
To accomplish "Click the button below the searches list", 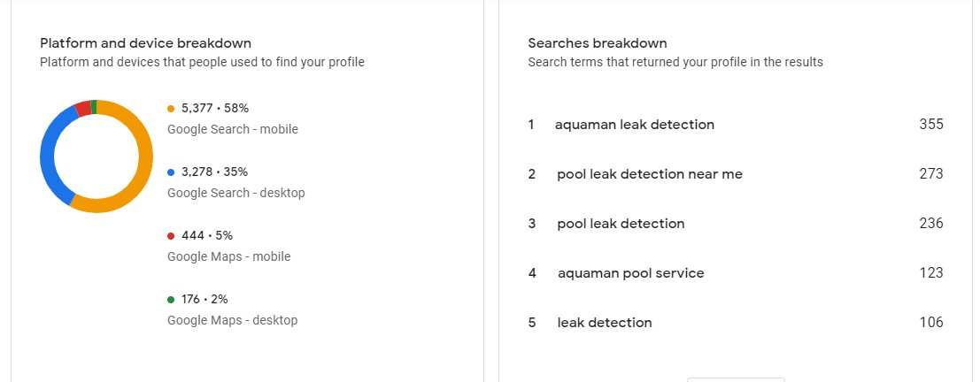I will pyautogui.click(x=735, y=379).
